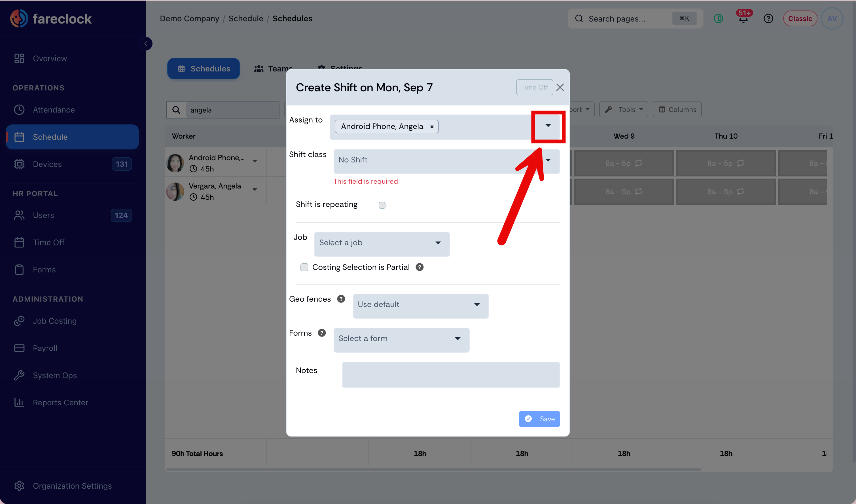Click the Time Off button in dialog
This screenshot has width=856, height=504.
(534, 87)
